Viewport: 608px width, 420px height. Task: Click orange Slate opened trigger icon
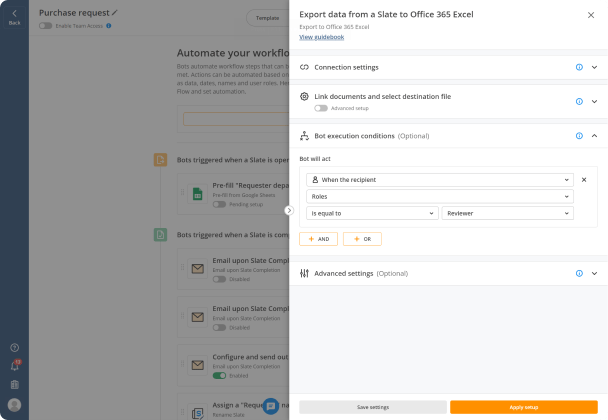pyautogui.click(x=160, y=160)
